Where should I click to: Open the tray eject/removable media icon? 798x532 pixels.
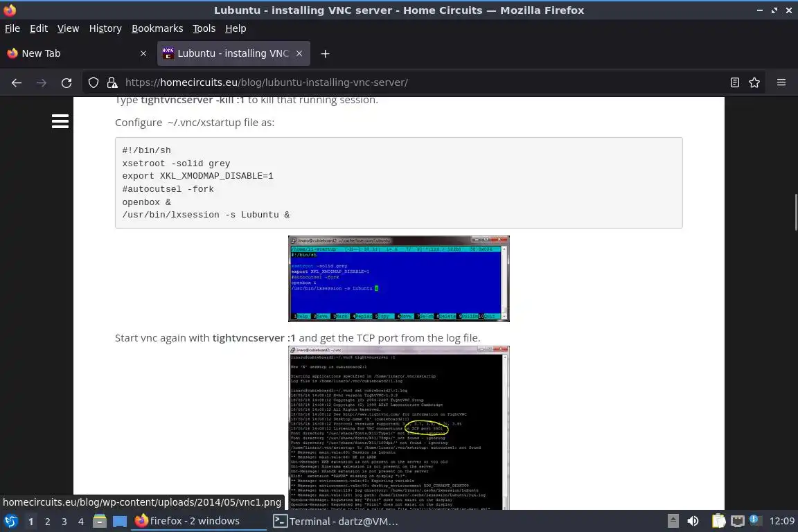point(673,521)
